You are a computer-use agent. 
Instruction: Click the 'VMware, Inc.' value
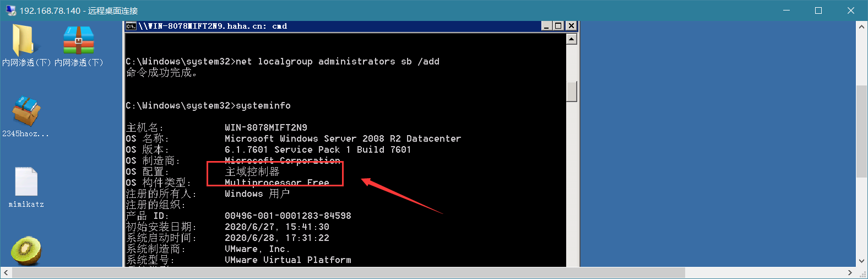(x=257, y=249)
